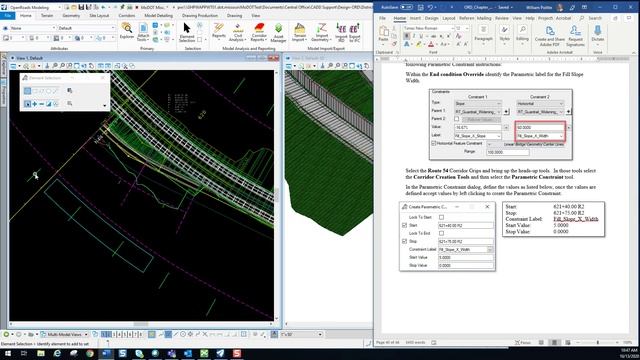Click the William Politte account name
The width and height of the screenshot is (640, 360).
coord(539,7)
